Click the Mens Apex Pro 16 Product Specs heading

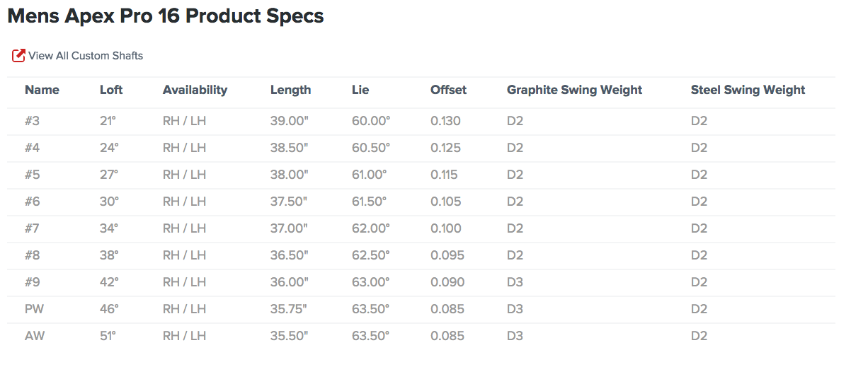[166, 16]
